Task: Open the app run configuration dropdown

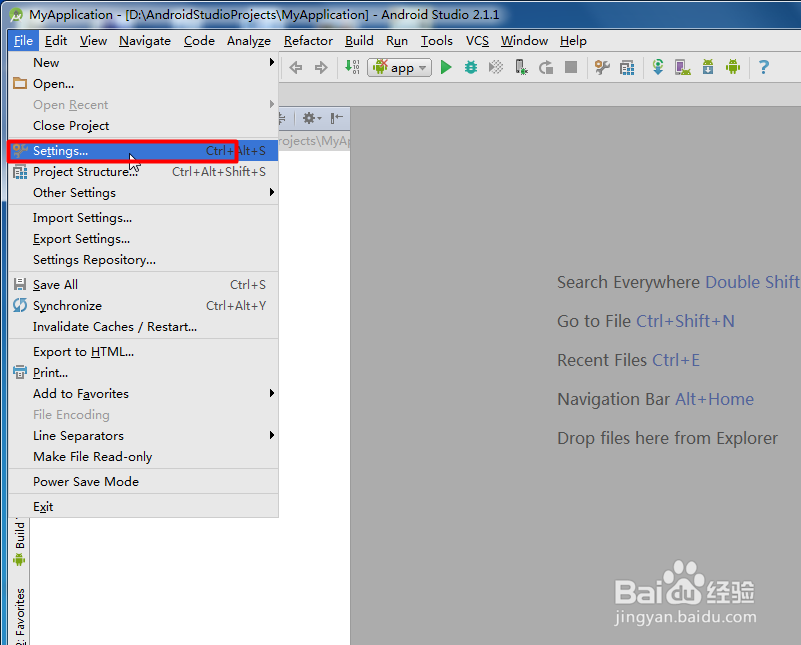Action: click(x=399, y=67)
